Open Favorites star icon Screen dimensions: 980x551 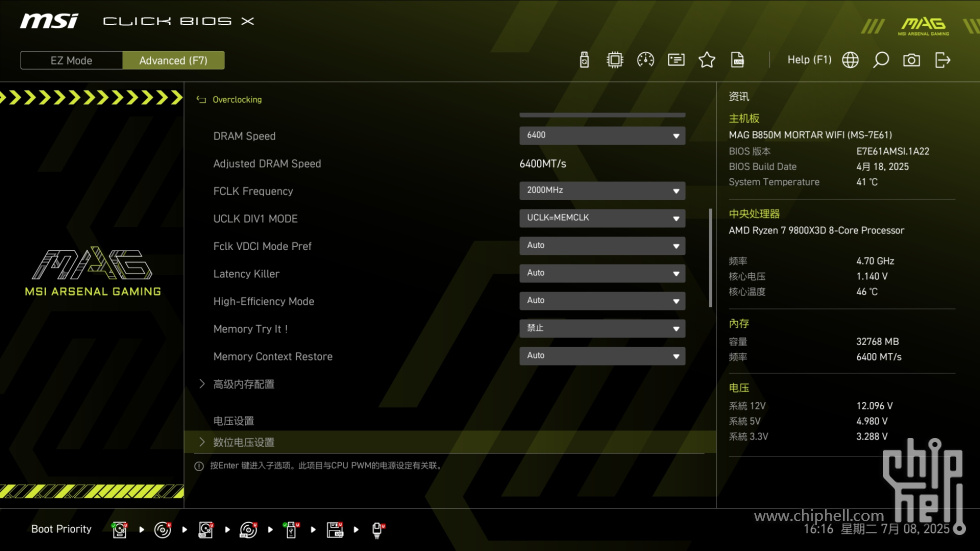[707, 60]
